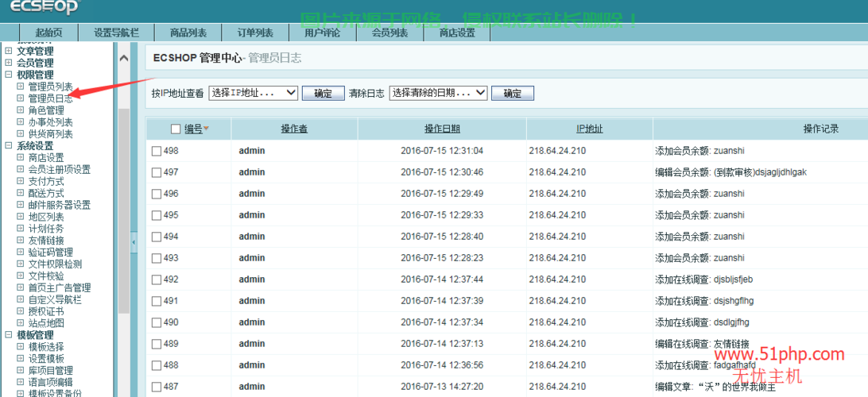
Task: Switch to the 订单列表 navigation tab
Action: point(255,33)
